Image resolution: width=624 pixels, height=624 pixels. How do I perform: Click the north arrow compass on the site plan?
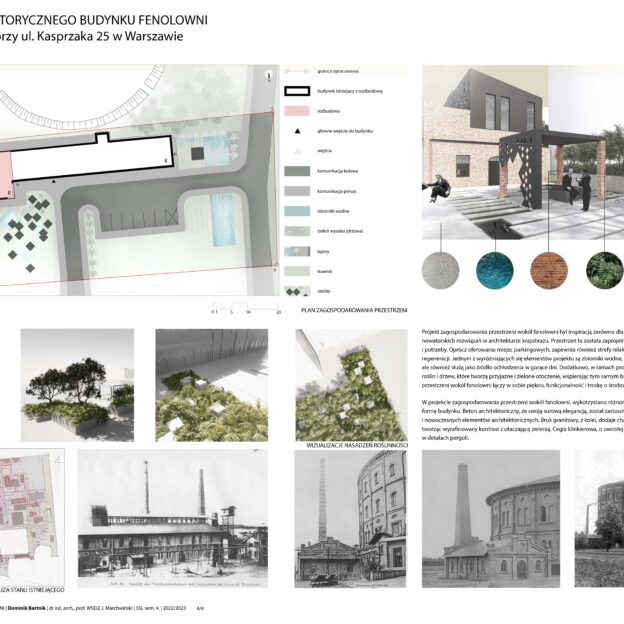tap(269, 74)
